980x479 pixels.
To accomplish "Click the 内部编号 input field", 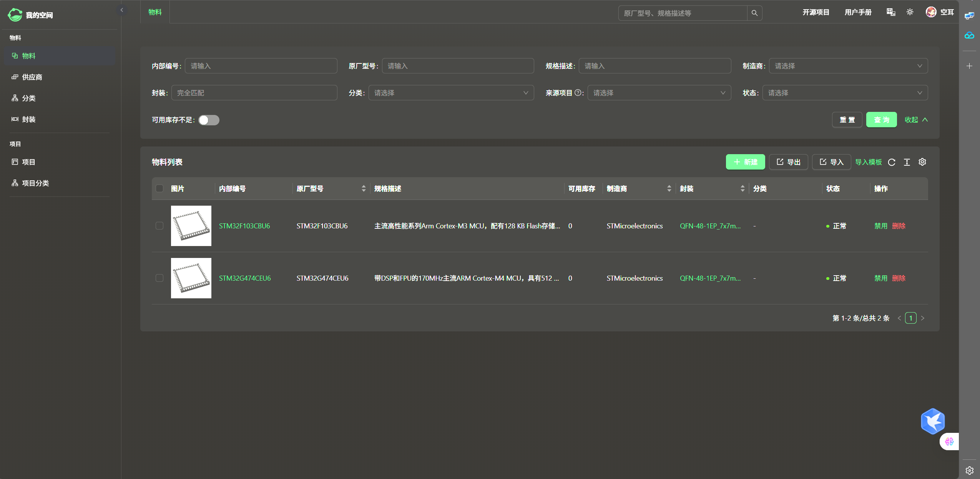I will click(x=261, y=66).
